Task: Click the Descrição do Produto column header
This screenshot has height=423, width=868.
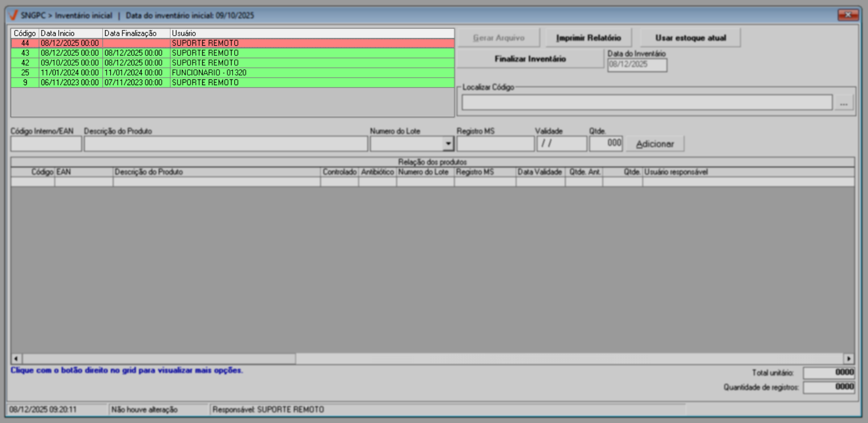Action: pyautogui.click(x=216, y=172)
